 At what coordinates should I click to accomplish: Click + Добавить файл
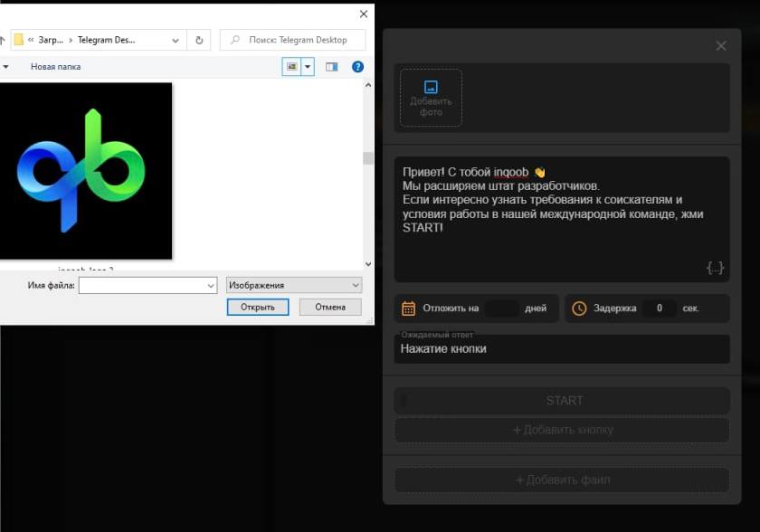[562, 480]
